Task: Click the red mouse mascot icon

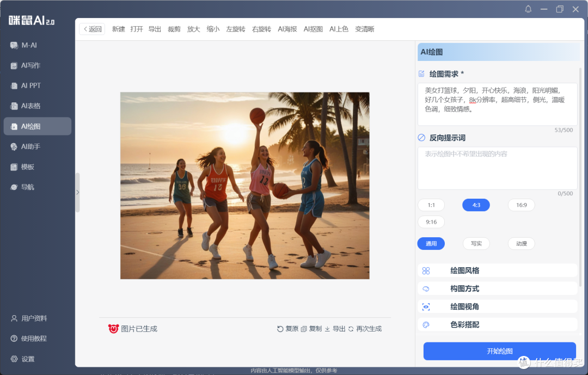Action: [113, 329]
